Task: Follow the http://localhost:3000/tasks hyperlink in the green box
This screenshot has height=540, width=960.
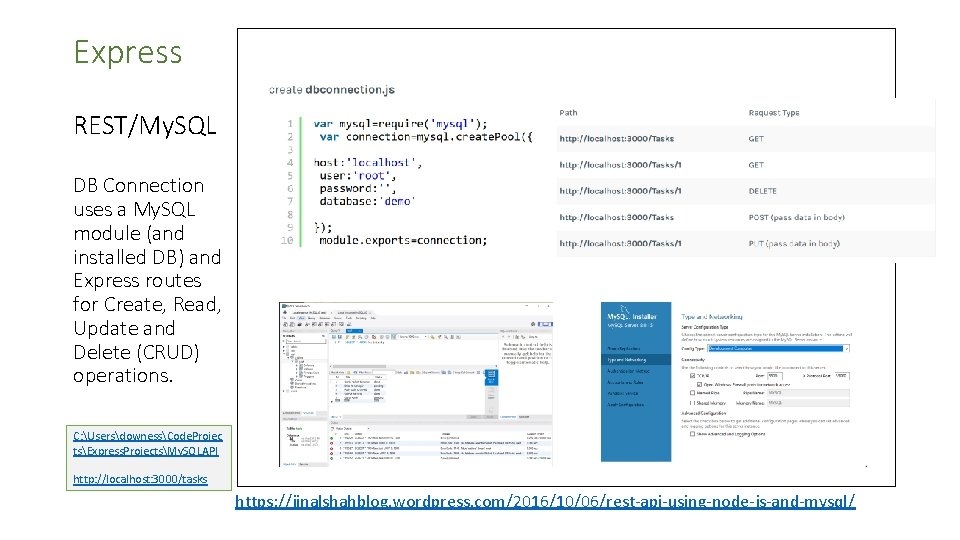Action: pos(140,479)
